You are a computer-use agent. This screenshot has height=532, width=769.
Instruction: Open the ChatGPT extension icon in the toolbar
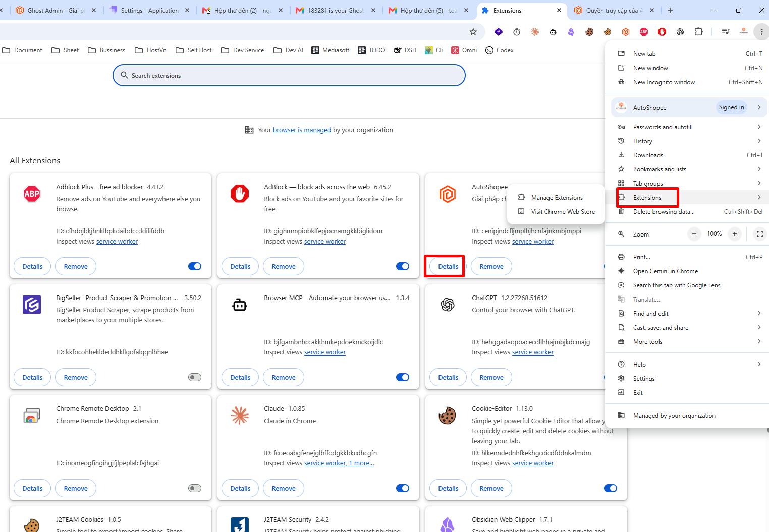pyautogui.click(x=680, y=32)
